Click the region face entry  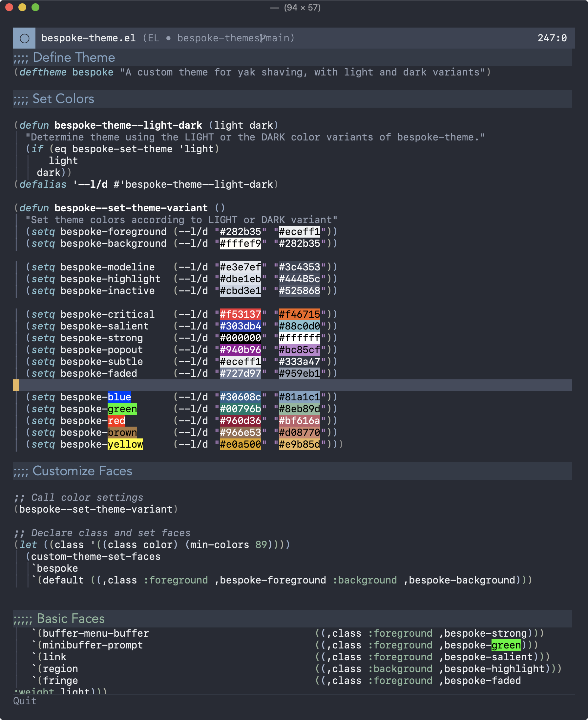point(60,669)
